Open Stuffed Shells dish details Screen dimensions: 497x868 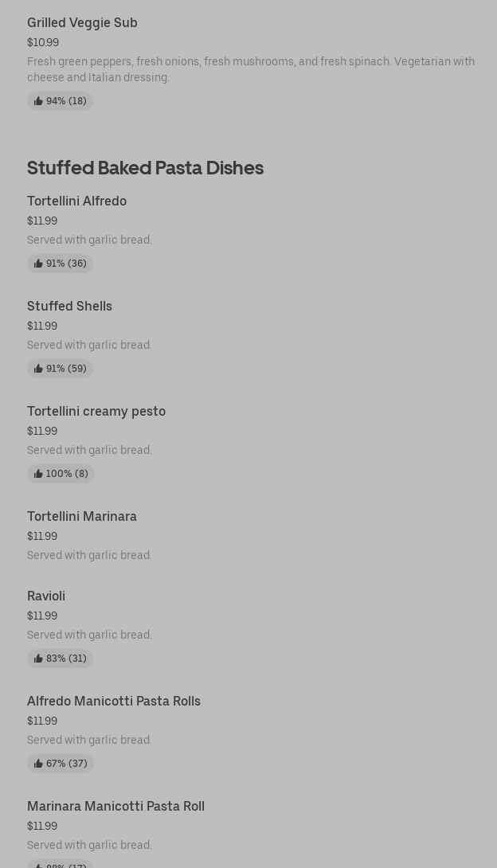[x=69, y=307]
